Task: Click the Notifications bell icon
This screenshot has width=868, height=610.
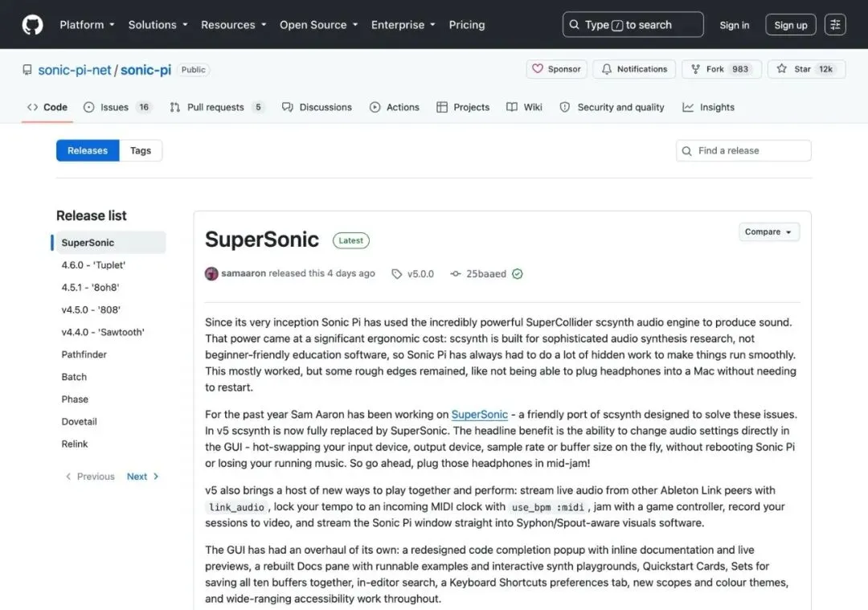Action: (607, 69)
